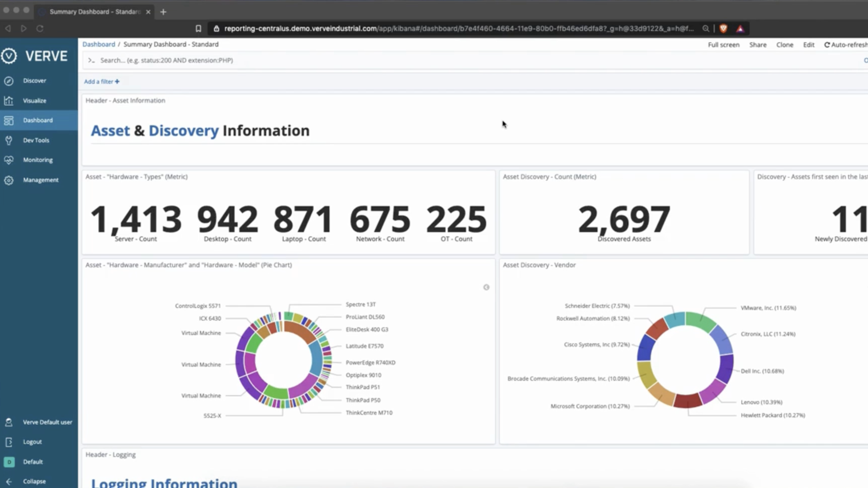The height and width of the screenshot is (488, 868).
Task: Click the Logout door icon
Action: pos(9,442)
